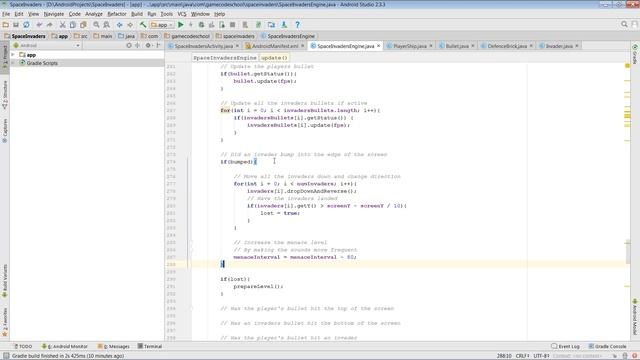Open the Messages tool window
640x360 pixels.
pyautogui.click(x=113, y=346)
